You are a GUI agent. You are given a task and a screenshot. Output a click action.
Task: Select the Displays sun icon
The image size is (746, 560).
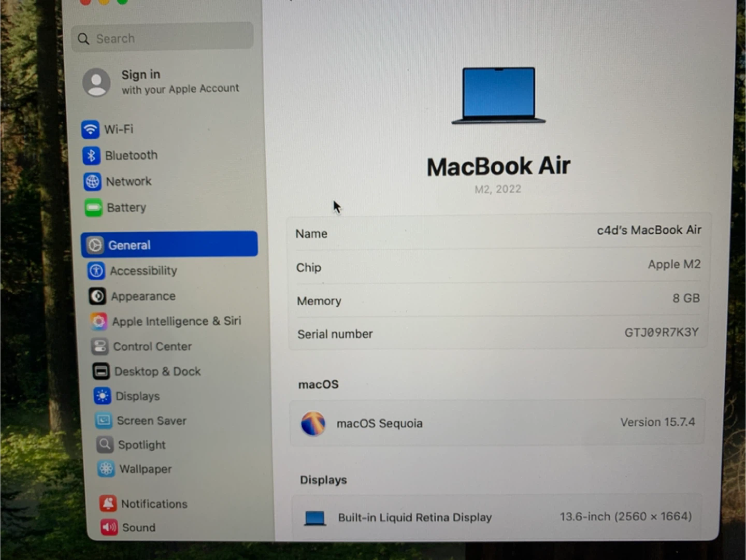pos(102,396)
